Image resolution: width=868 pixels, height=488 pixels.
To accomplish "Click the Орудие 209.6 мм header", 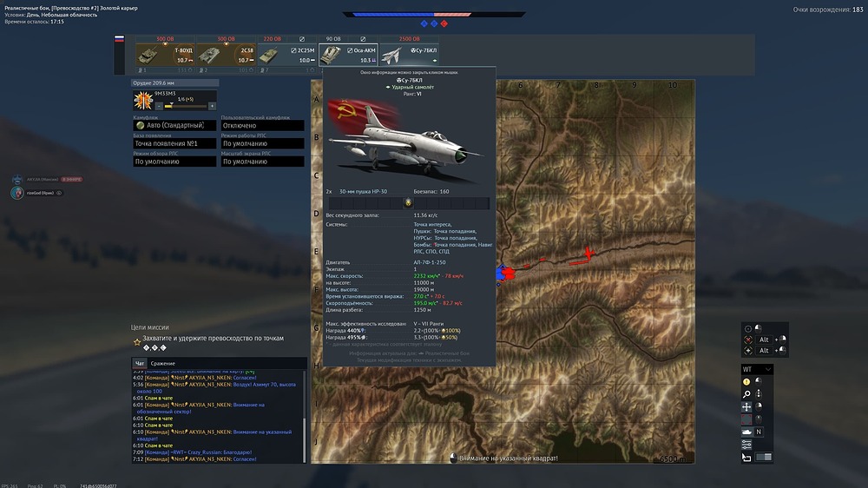I will coord(175,83).
